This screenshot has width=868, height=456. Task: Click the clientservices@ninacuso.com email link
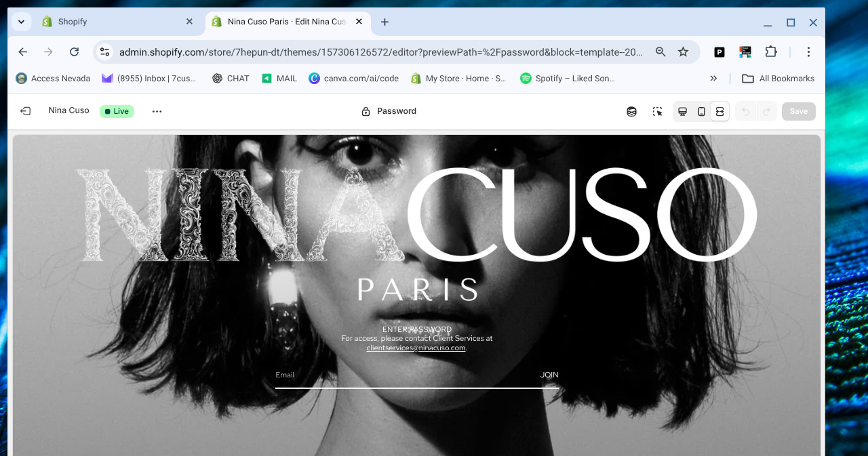click(416, 348)
